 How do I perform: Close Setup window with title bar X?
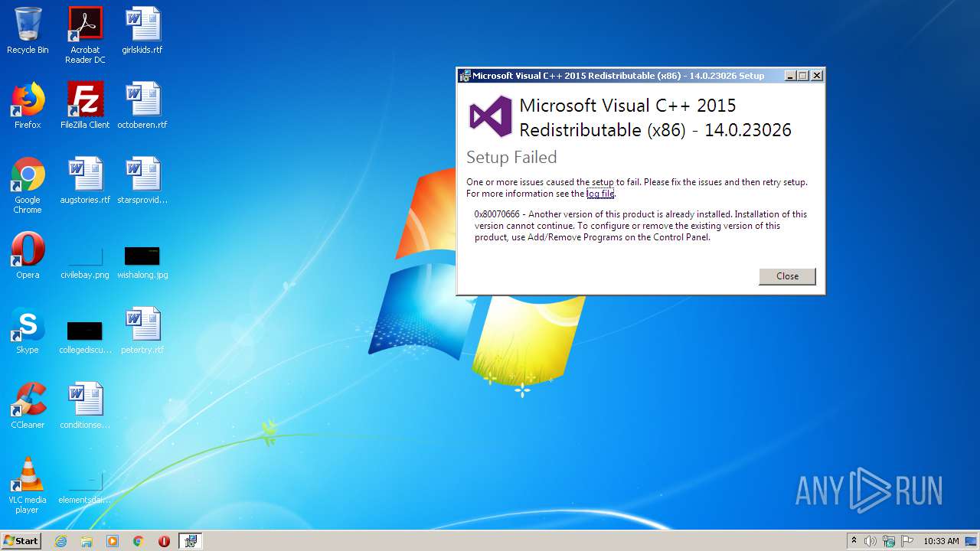pos(817,76)
